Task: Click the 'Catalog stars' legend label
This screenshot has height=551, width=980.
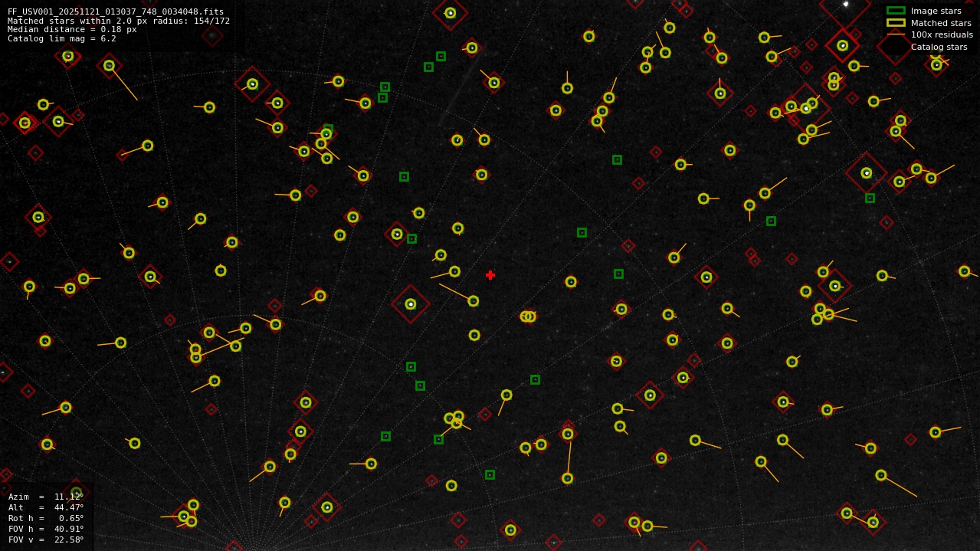Action: pyautogui.click(x=939, y=48)
